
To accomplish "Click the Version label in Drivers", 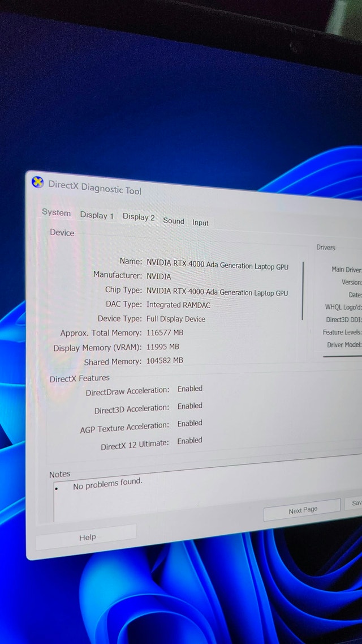I will [351, 282].
